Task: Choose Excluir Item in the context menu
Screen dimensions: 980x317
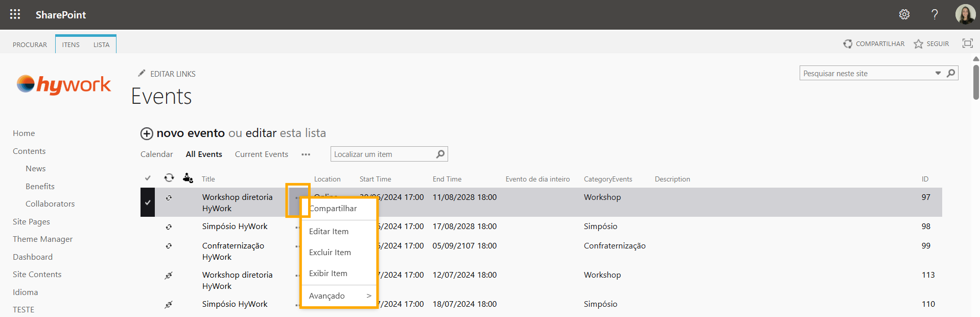Action: (x=330, y=253)
